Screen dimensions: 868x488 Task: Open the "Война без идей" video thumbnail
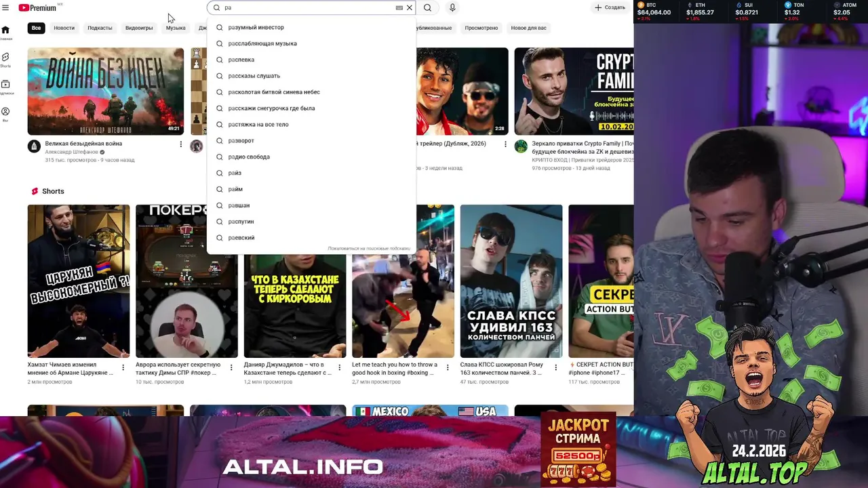point(106,91)
